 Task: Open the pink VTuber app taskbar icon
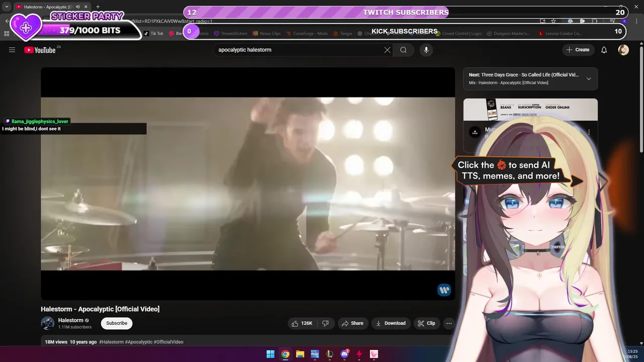tap(374, 354)
